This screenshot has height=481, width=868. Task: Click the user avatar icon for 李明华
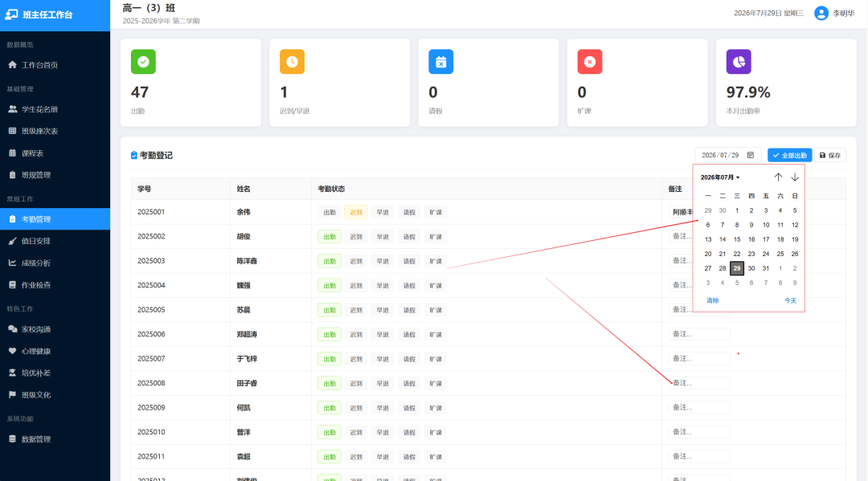pos(821,14)
